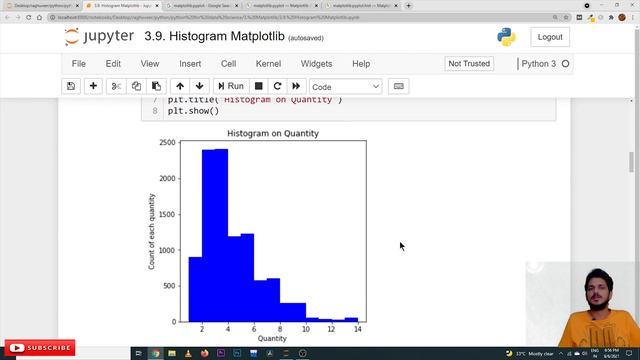640x360 pixels.
Task: Open Chrome from the taskbar
Action: (x=156, y=353)
